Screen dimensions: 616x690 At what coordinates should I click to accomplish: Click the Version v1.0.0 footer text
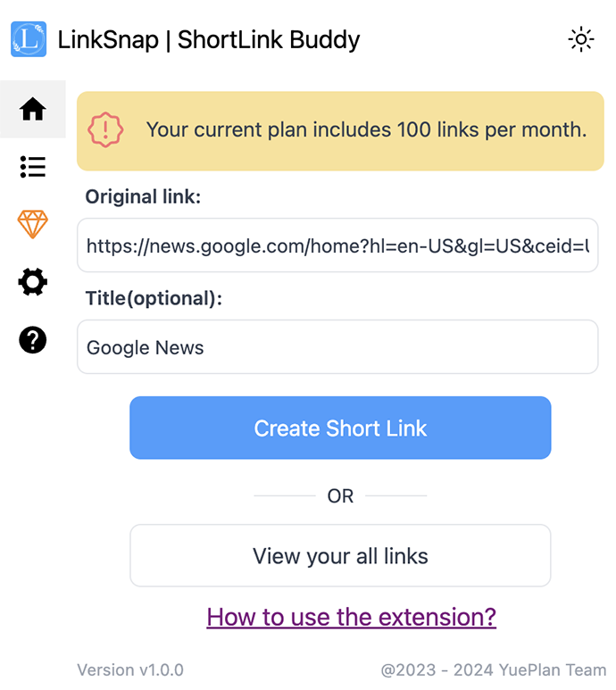tap(130, 669)
